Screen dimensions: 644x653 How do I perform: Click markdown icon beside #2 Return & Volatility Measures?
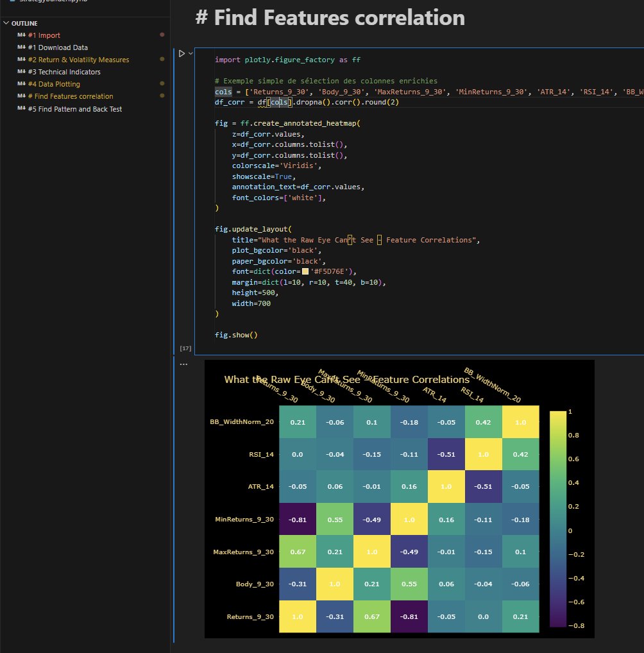(21, 59)
